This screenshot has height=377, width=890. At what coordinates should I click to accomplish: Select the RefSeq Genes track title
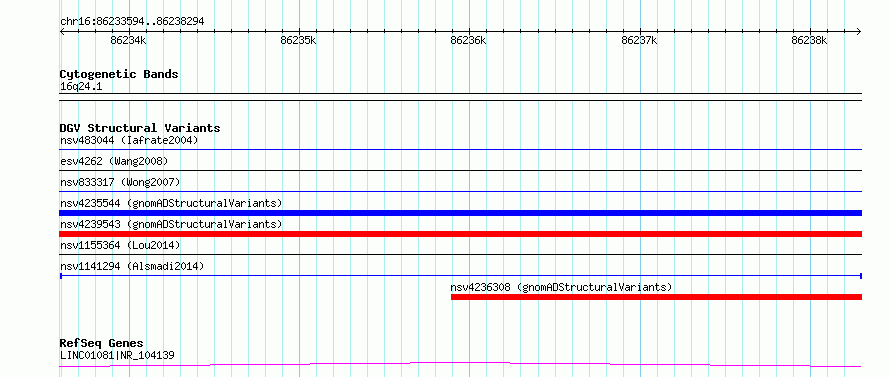(x=102, y=343)
